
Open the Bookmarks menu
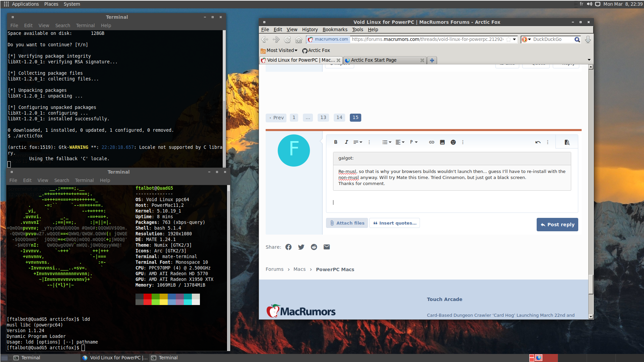pos(334,29)
